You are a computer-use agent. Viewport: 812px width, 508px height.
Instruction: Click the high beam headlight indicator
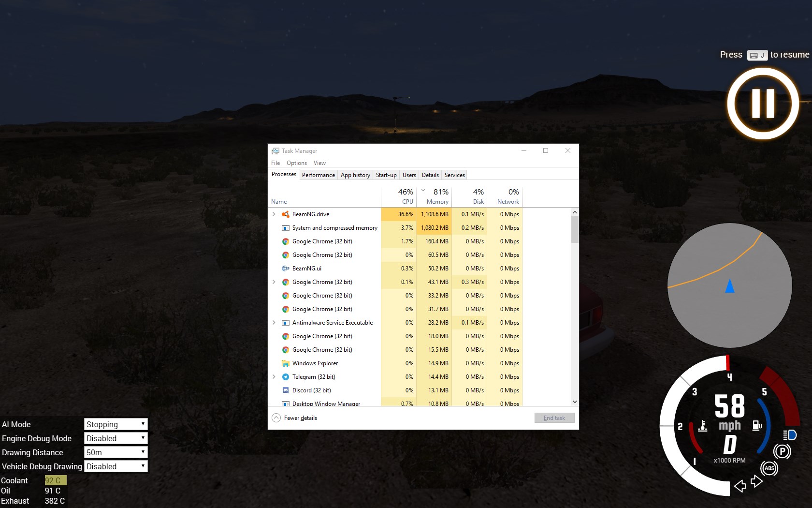coord(790,435)
